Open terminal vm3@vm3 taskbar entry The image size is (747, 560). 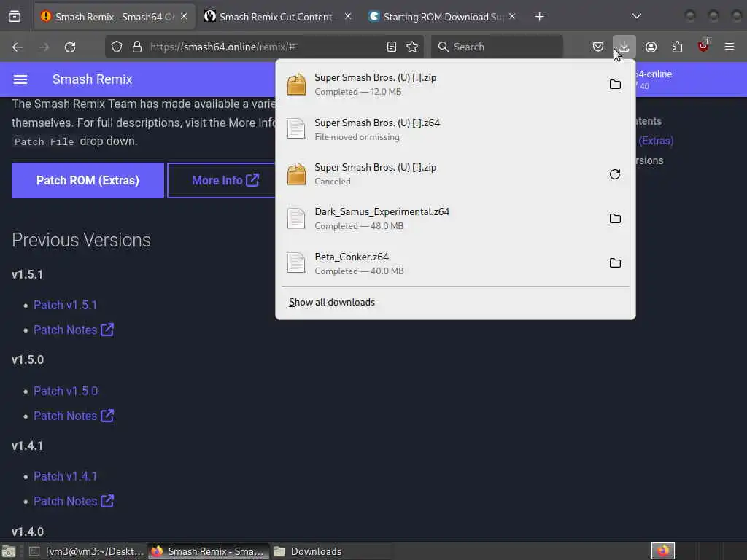[x=87, y=551]
